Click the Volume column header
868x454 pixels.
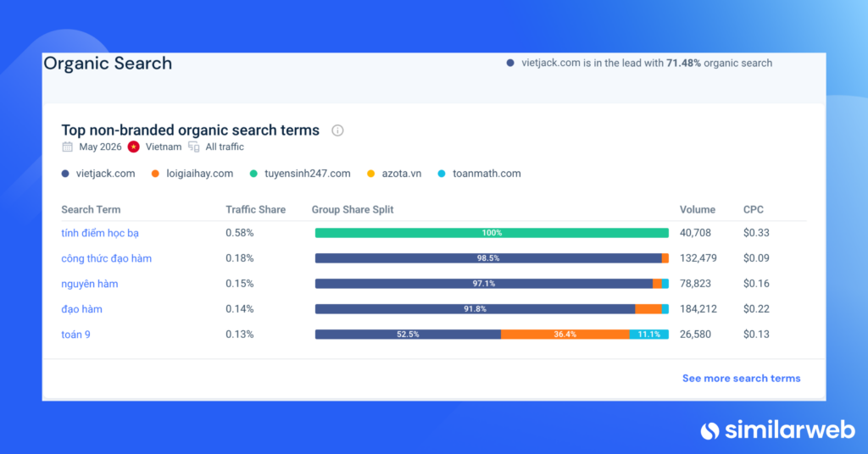pos(698,210)
